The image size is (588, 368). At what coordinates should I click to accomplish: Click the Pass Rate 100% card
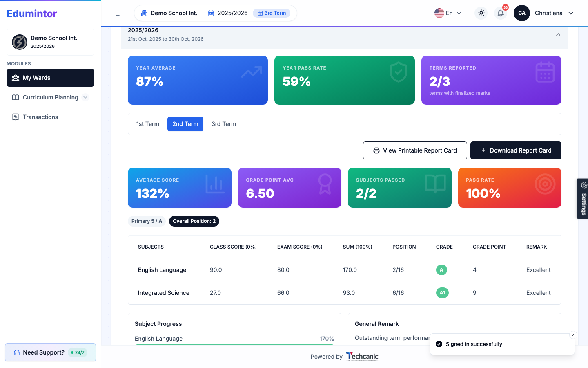(510, 188)
